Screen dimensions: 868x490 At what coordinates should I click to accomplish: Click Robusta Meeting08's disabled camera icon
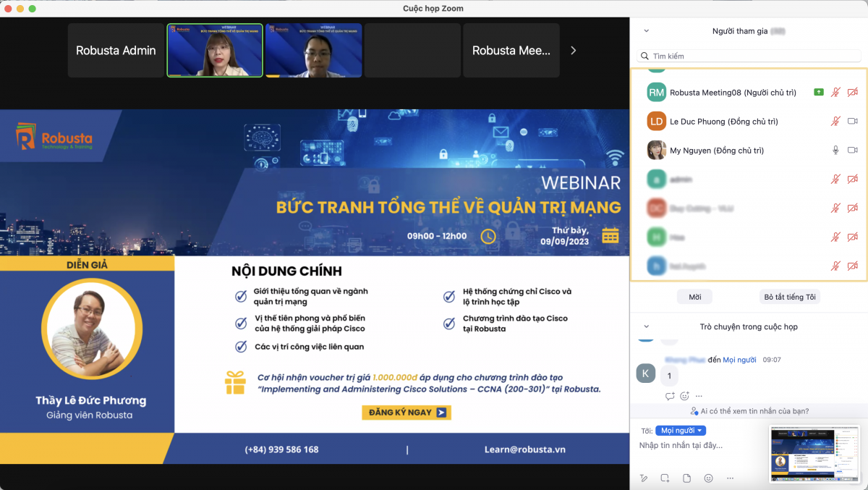point(853,92)
